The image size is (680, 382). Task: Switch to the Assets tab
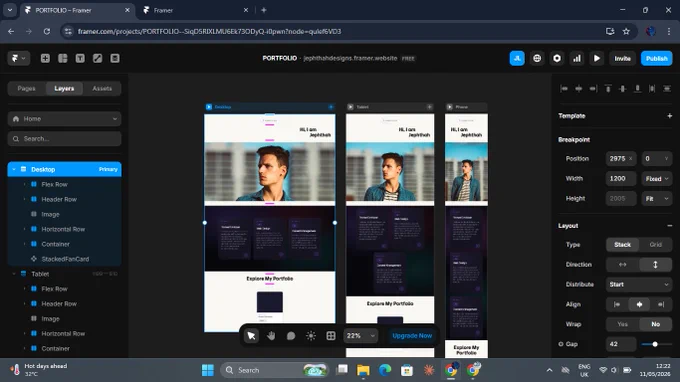pyautogui.click(x=102, y=88)
